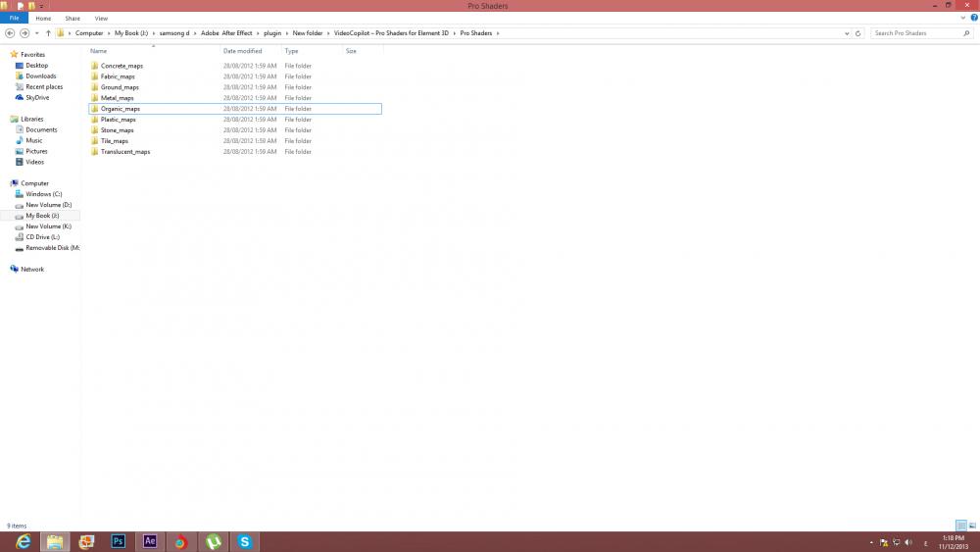The height and width of the screenshot is (552, 980).
Task: Open New Volume (D:) drive
Action: pyautogui.click(x=48, y=205)
